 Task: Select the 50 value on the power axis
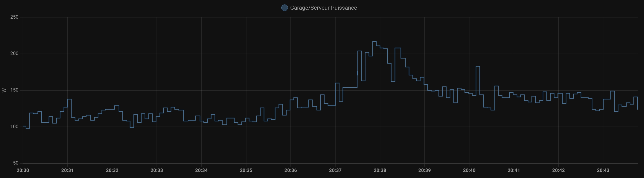click(16, 163)
